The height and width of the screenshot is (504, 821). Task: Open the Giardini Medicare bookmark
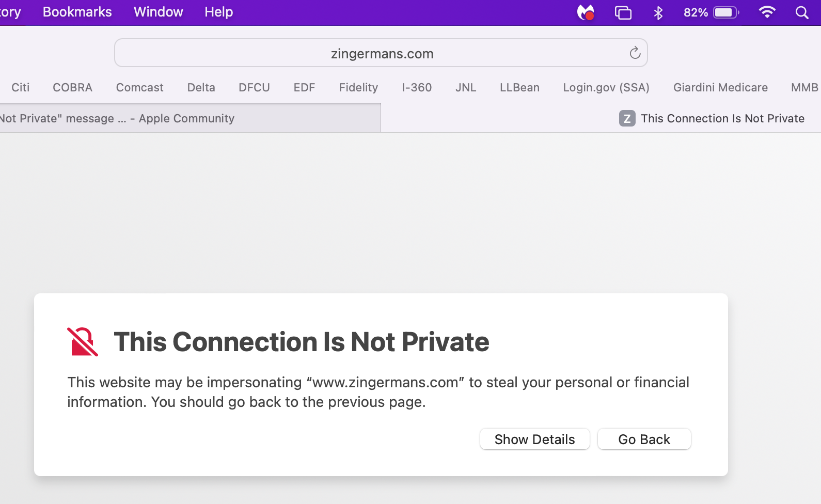pyautogui.click(x=720, y=87)
